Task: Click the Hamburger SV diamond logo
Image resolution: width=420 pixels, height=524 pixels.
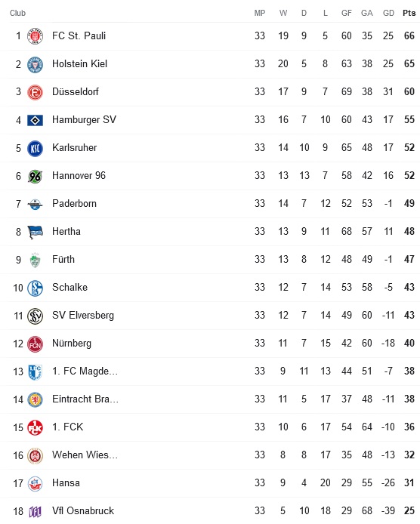Action: 35,120
